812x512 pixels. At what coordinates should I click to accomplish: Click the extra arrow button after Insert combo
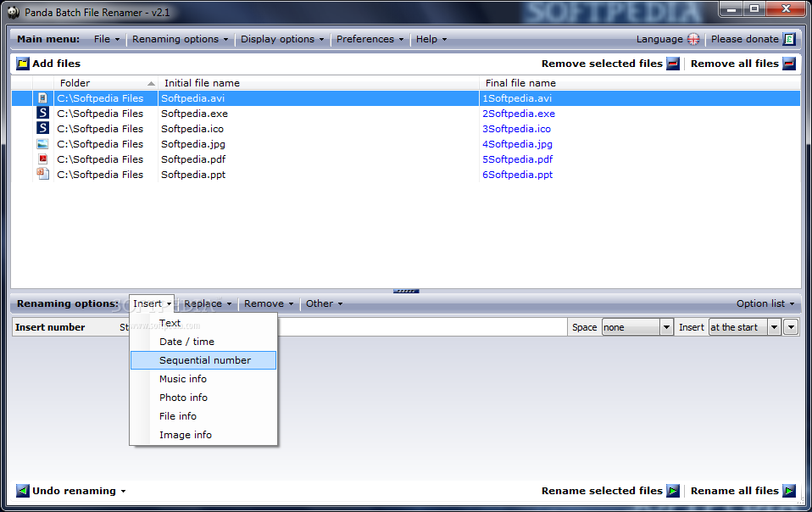click(x=791, y=327)
